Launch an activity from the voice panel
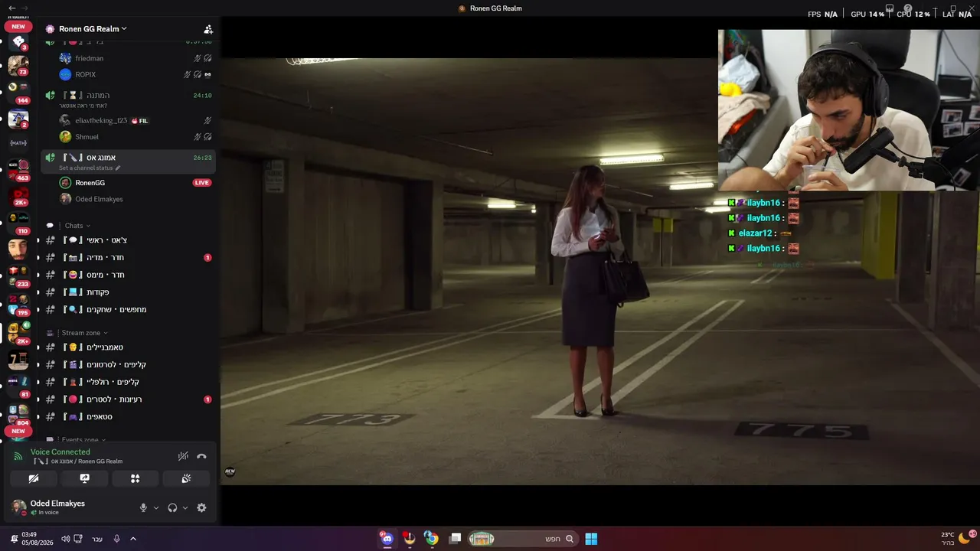The image size is (980, 551). 135,478
